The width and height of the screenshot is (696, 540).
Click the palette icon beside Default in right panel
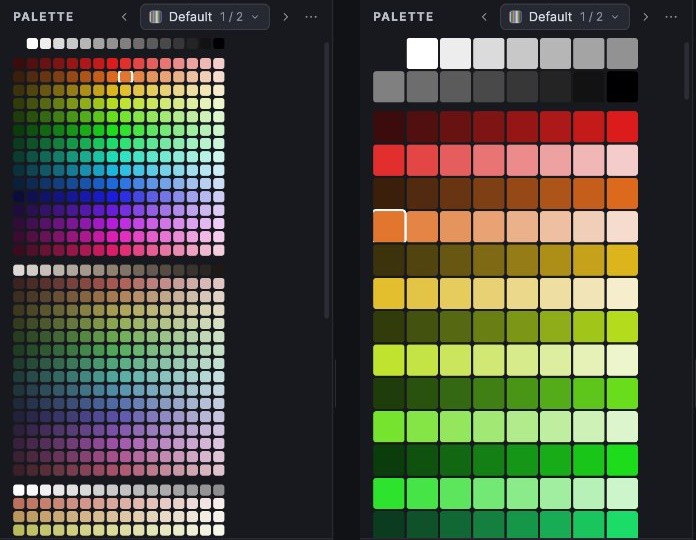(515, 17)
